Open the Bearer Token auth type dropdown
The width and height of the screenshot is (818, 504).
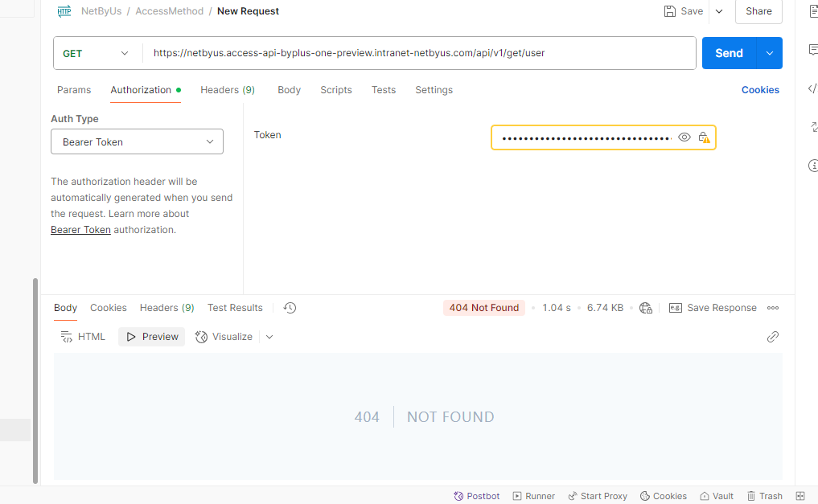(x=138, y=141)
